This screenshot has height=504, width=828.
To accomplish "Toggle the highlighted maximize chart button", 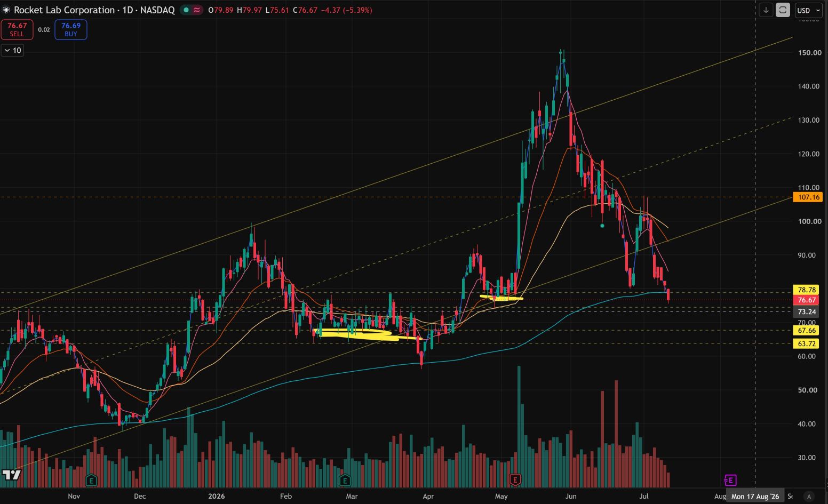I will tap(783, 10).
